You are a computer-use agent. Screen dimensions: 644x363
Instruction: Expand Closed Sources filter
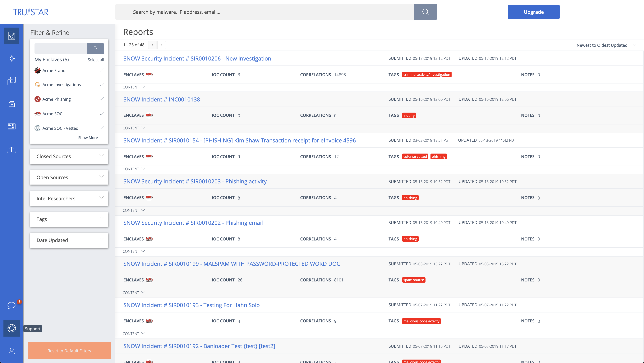(x=69, y=156)
